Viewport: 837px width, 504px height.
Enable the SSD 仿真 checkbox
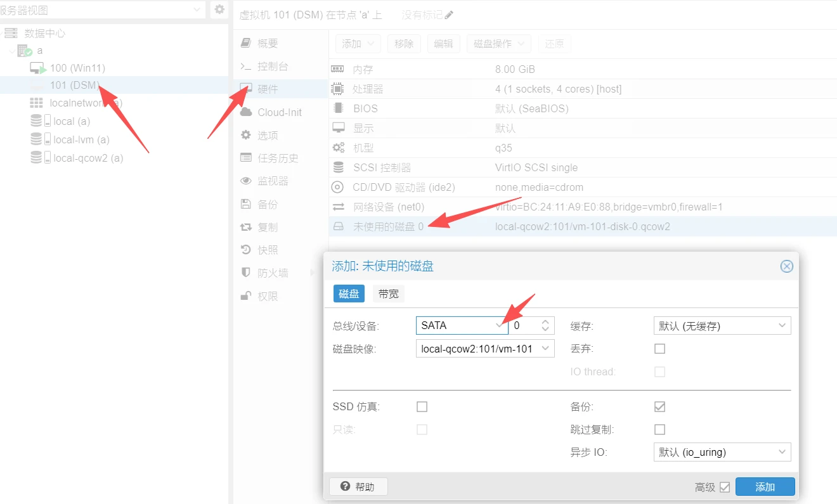(x=422, y=406)
